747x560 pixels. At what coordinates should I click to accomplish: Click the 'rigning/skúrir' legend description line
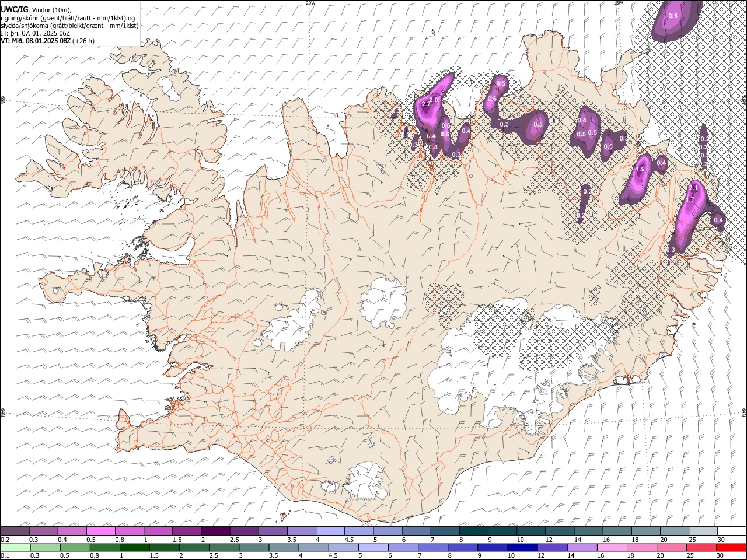tap(68, 17)
